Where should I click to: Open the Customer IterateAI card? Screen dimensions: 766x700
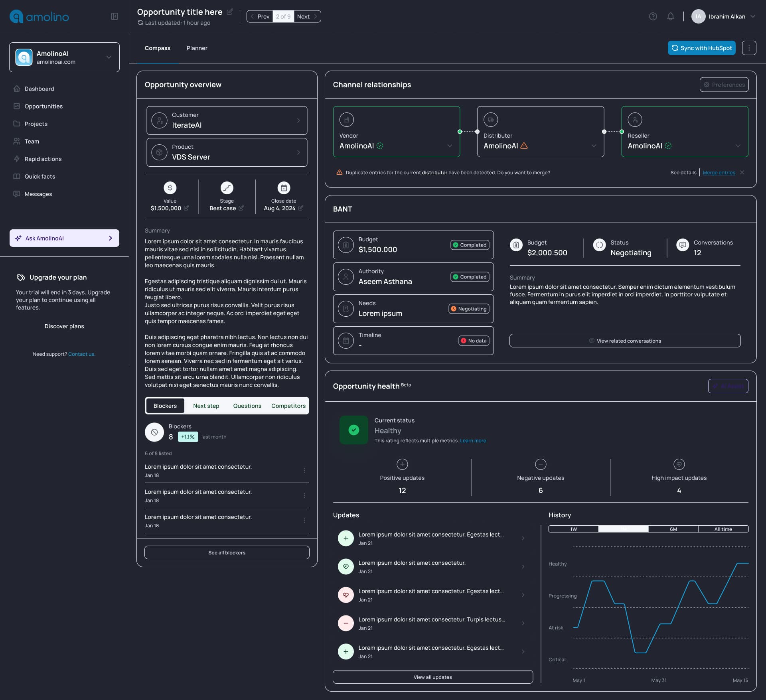pyautogui.click(x=227, y=120)
